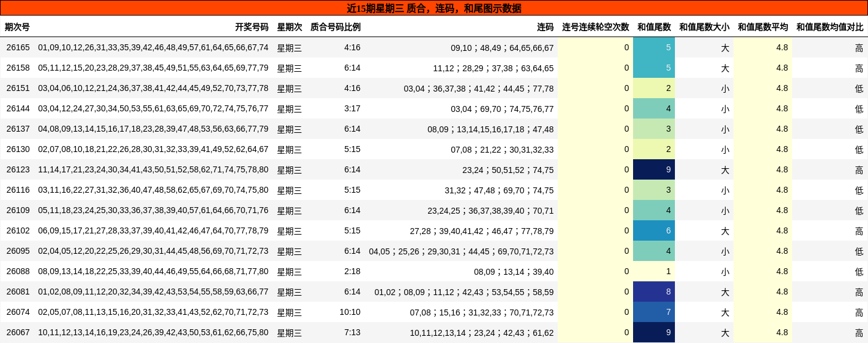Click the 和值尾数 column header
The width and height of the screenshot is (868, 343).
click(x=654, y=27)
